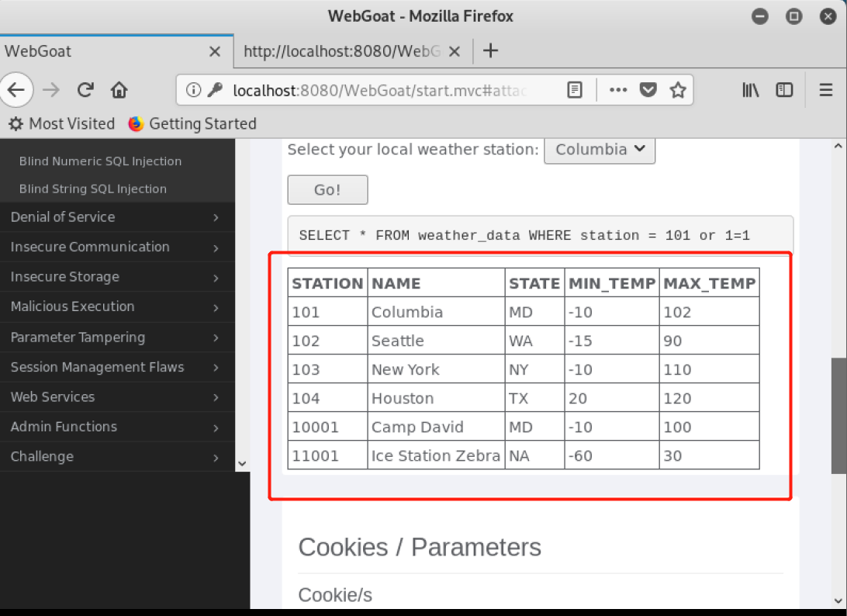Click the STATE column header

tap(534, 282)
